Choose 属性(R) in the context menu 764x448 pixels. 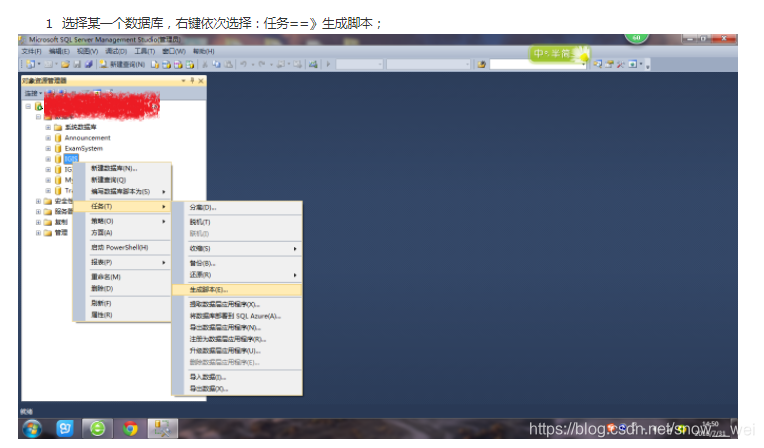[122, 315]
